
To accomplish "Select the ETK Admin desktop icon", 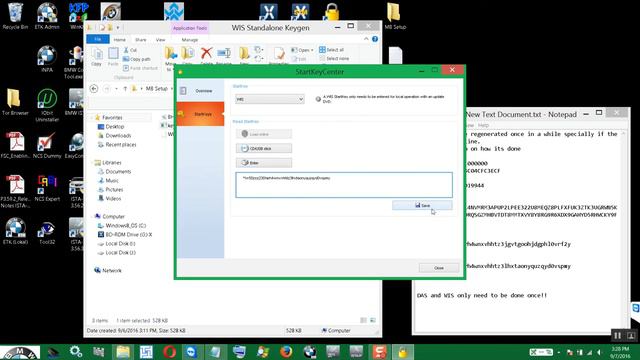I will click(47, 17).
